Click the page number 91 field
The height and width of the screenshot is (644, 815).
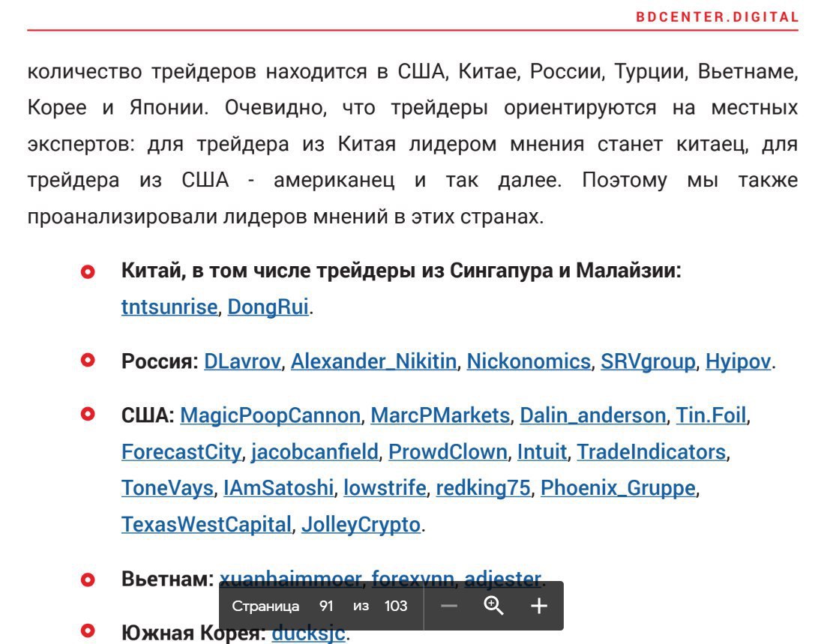pyautogui.click(x=326, y=606)
